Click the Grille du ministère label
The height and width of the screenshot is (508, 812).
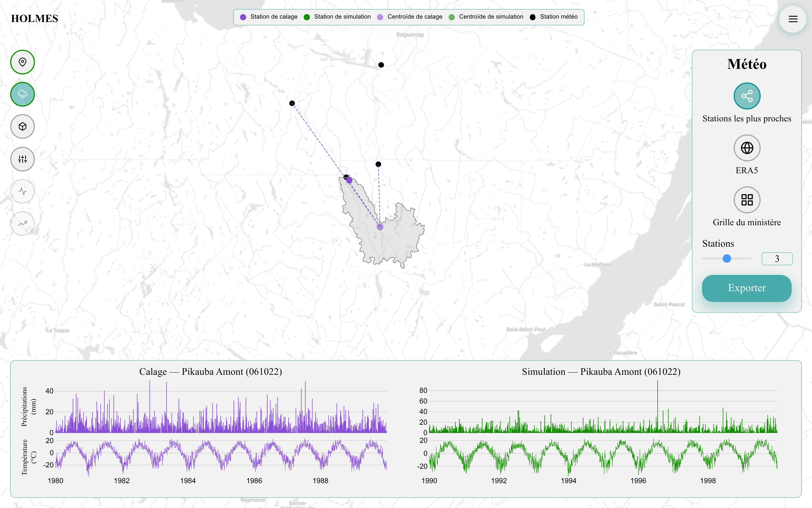(747, 222)
